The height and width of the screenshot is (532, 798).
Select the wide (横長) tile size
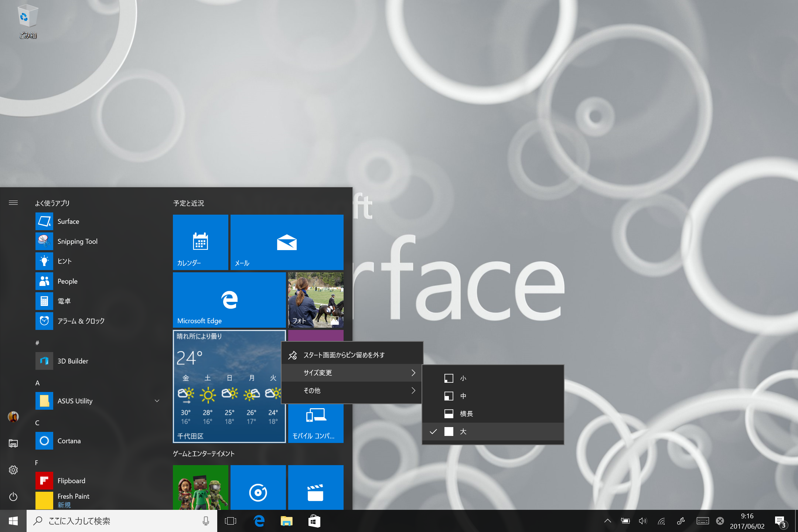(x=466, y=414)
